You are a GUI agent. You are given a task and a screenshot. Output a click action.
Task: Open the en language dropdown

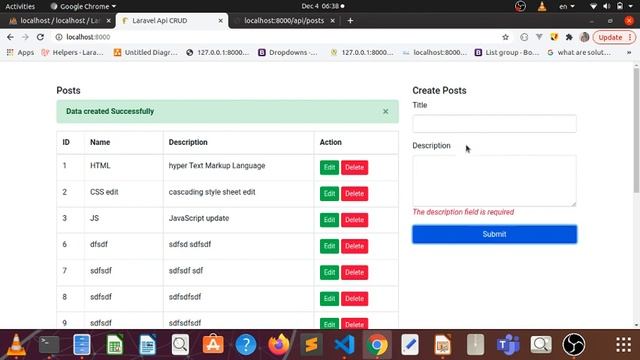coord(567,6)
